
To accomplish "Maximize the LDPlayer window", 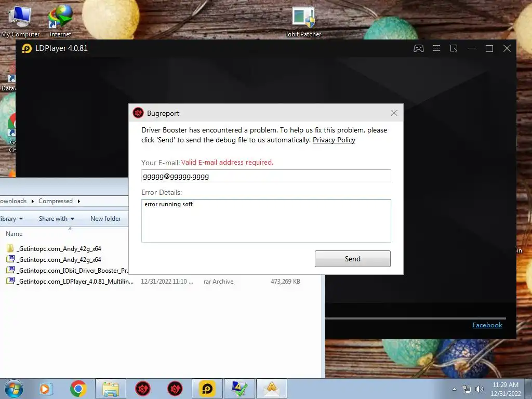I will [x=489, y=48].
